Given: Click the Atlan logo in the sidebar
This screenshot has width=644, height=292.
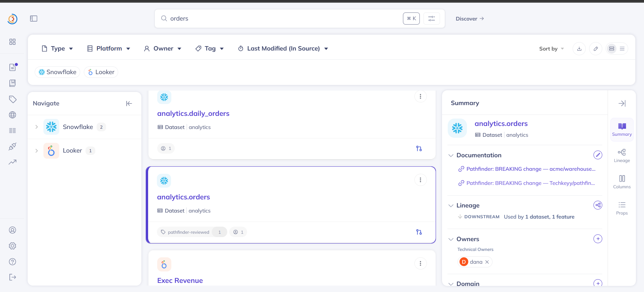Looking at the screenshot, I should [x=12, y=19].
